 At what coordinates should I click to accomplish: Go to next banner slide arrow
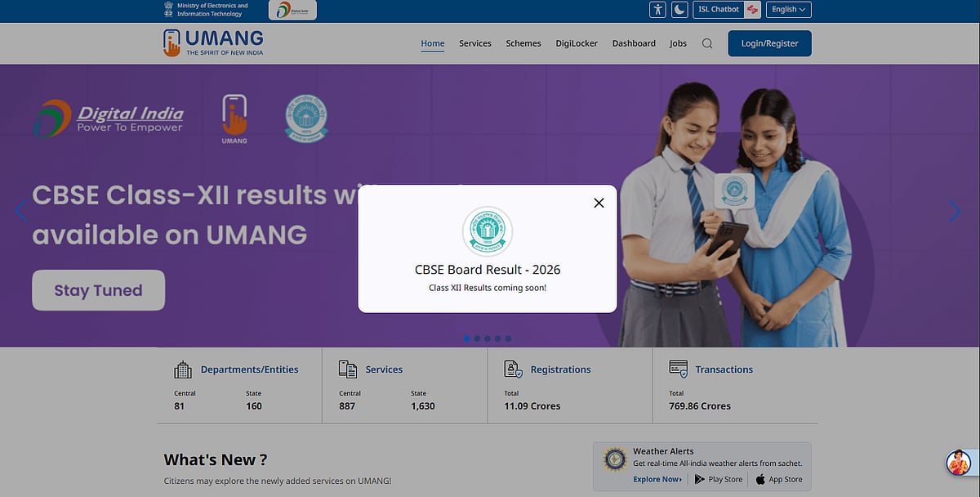pos(955,212)
